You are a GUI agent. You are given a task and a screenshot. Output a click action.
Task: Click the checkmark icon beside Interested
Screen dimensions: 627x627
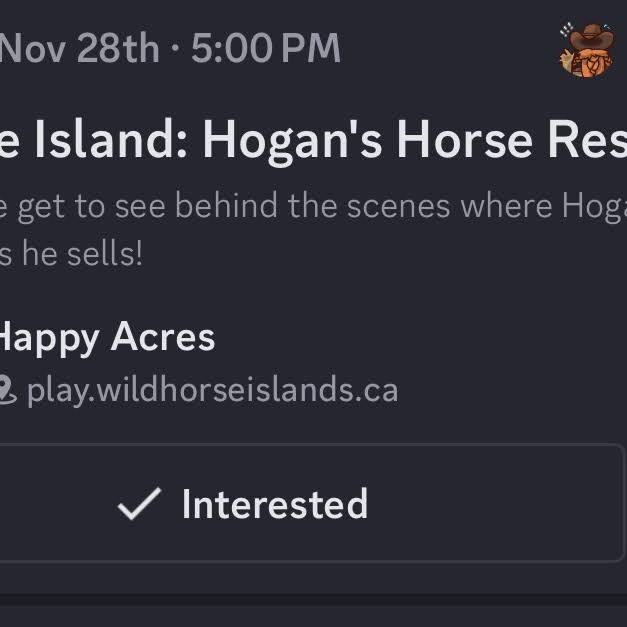coord(140,503)
